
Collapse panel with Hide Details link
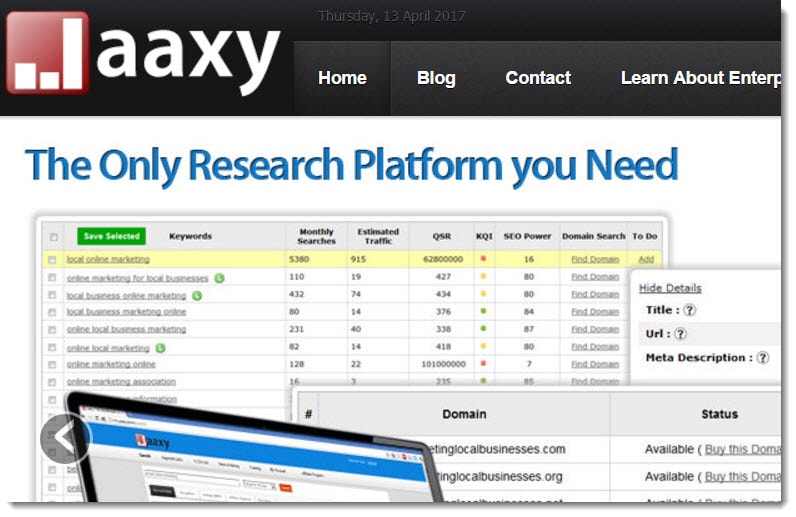pyautogui.click(x=670, y=288)
